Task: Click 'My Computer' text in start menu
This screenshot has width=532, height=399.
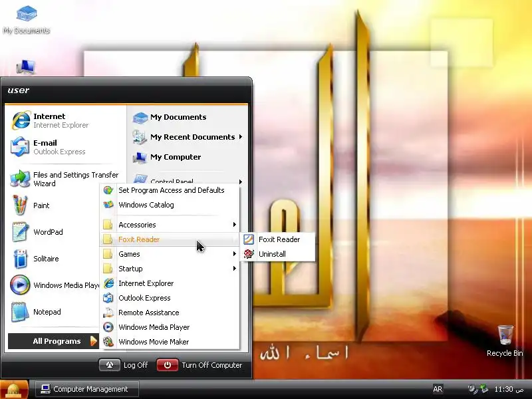Action: click(x=176, y=157)
